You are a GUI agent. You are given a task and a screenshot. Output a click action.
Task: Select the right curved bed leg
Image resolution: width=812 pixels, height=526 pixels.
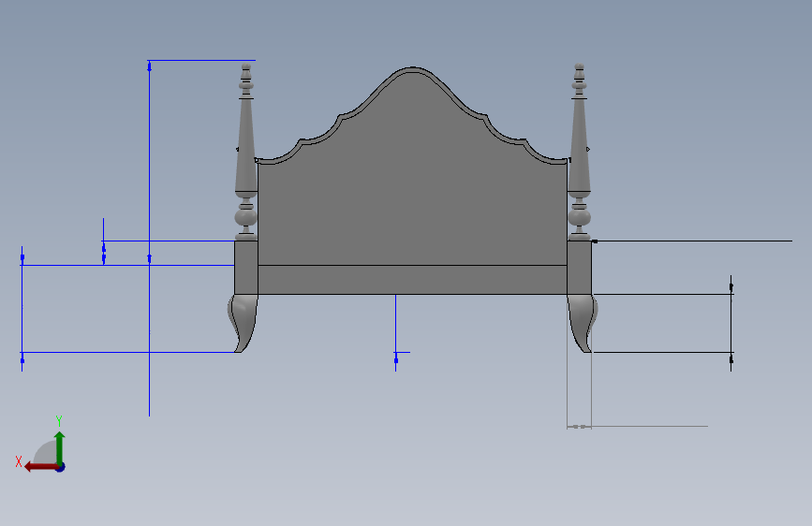[x=583, y=323]
